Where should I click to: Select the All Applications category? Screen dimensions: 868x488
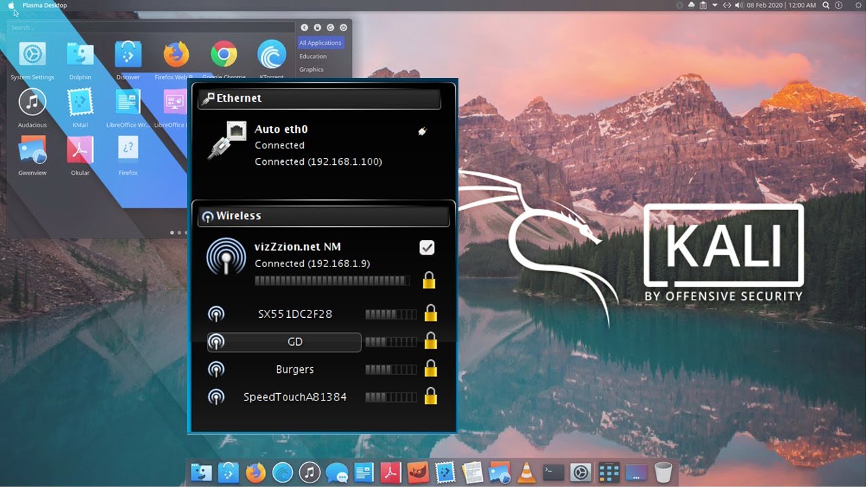click(321, 43)
